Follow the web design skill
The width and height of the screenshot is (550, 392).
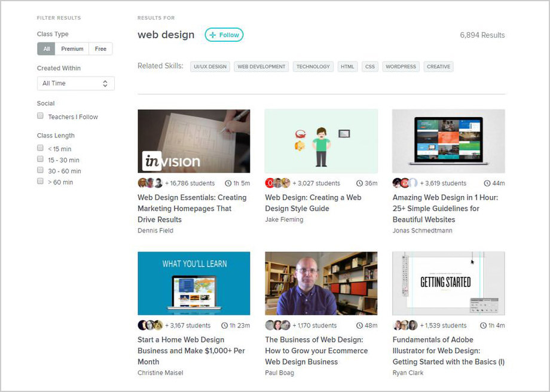224,35
